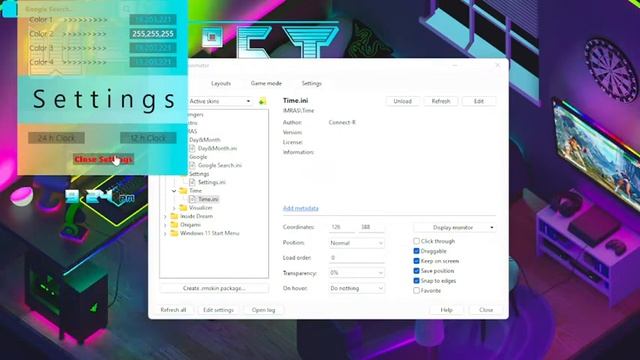640x360 pixels.
Task: Open the Display monitor dropdown
Action: [x=455, y=227]
